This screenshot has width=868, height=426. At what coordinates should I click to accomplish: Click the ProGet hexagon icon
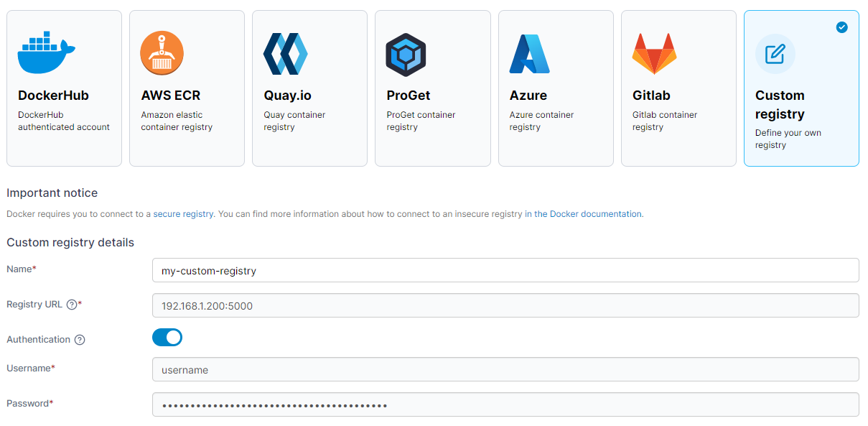click(406, 54)
